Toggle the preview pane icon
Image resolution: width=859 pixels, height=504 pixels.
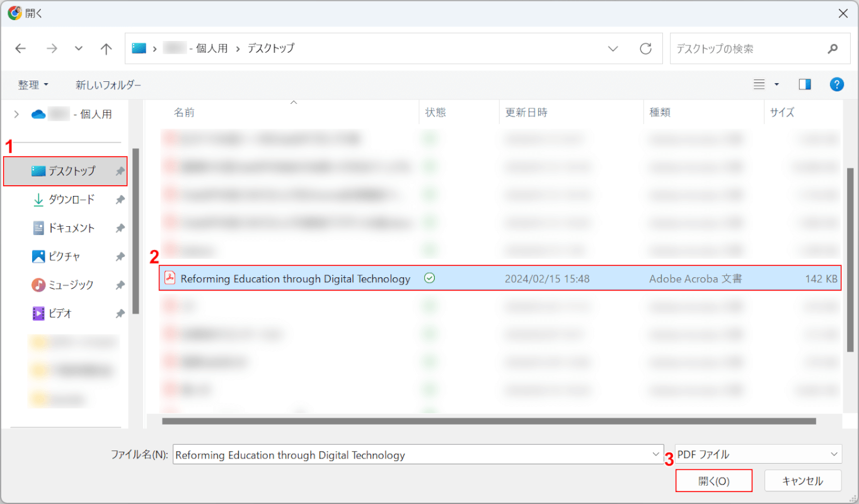coord(805,84)
